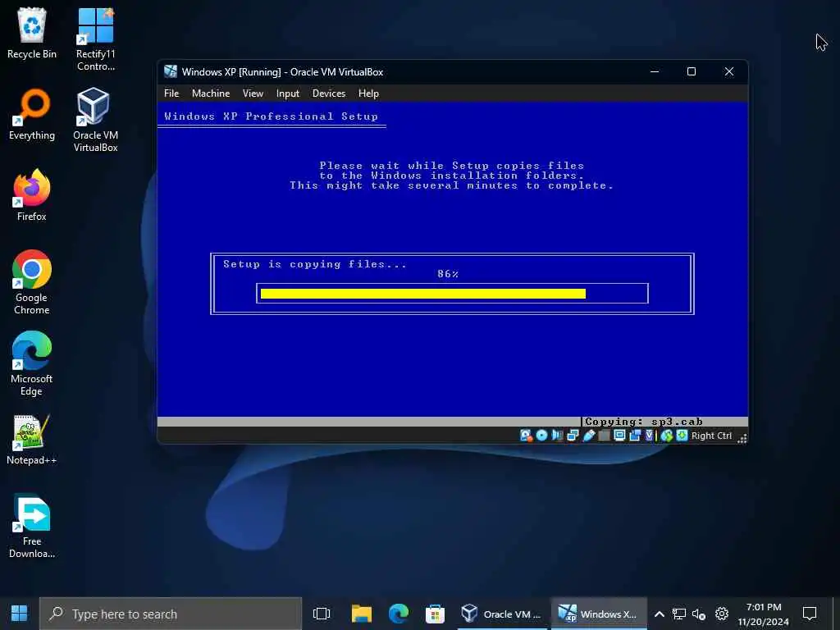Click the audio indicator in VirtualBox status bar
Screen dimensions: 840x630
pyautogui.click(x=557, y=436)
